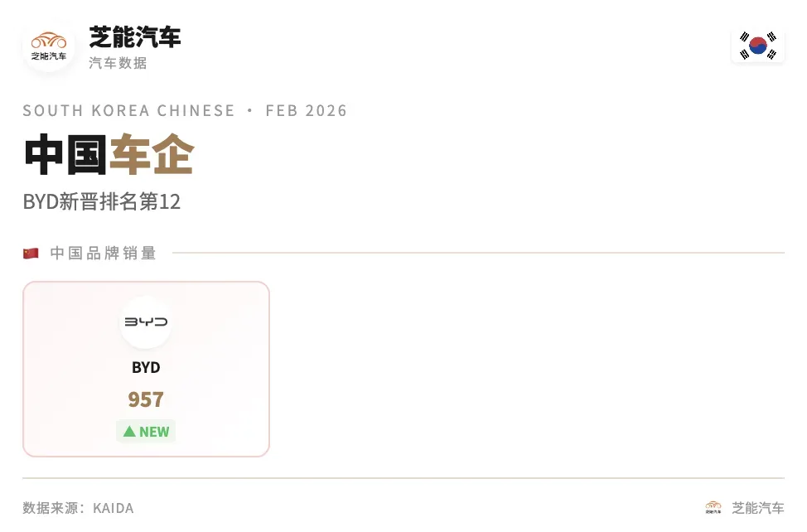807x532 pixels.
Task: Click the small China flag icon
Action: click(31, 254)
